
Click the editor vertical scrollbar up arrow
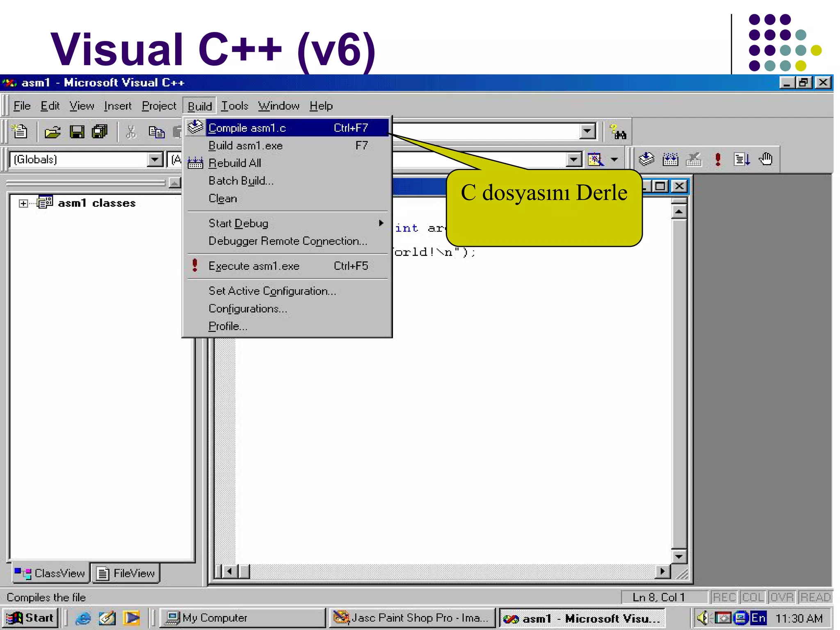(x=679, y=212)
